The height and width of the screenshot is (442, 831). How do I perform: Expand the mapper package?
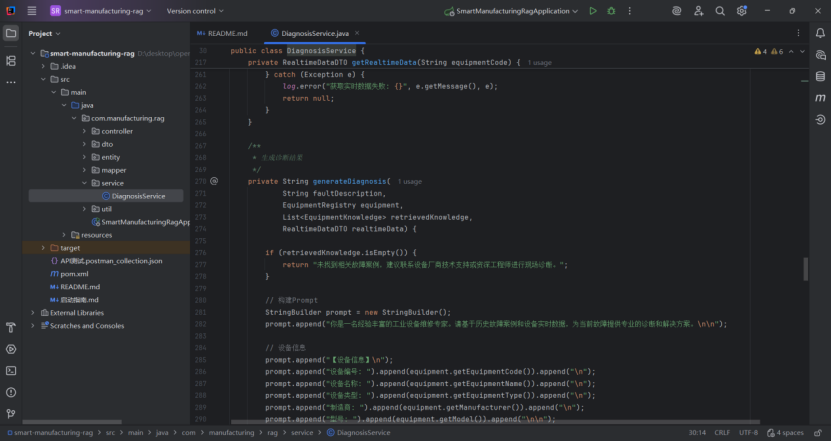tap(84, 170)
